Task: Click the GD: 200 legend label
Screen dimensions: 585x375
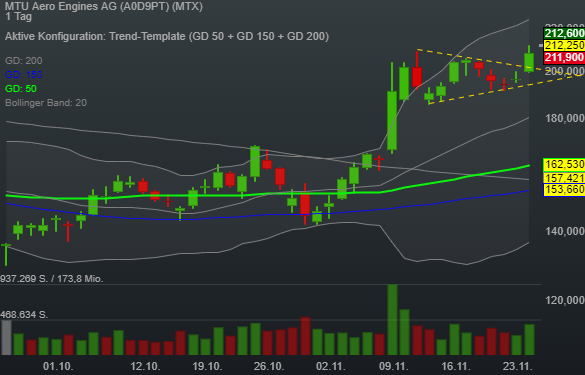Action: pyautogui.click(x=24, y=60)
